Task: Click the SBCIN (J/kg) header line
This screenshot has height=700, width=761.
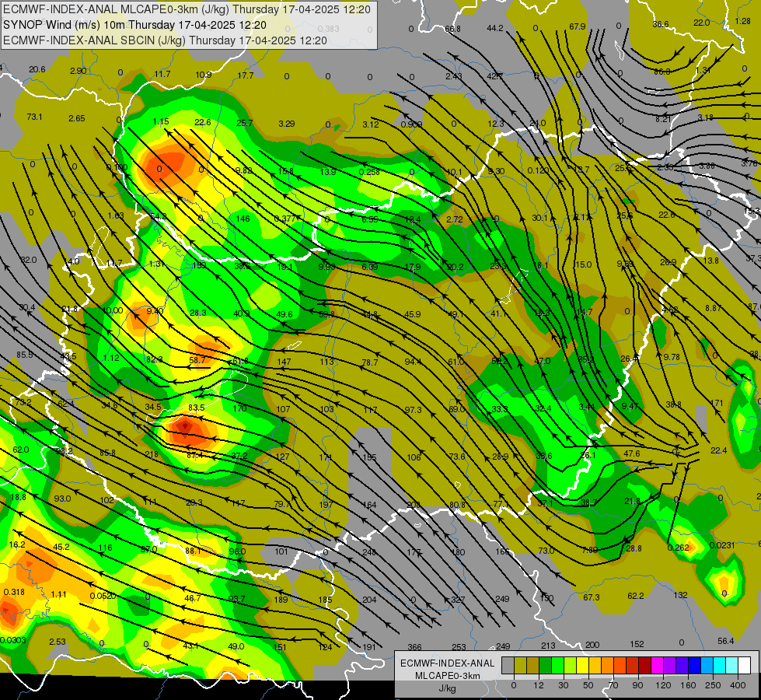Action: (x=165, y=40)
